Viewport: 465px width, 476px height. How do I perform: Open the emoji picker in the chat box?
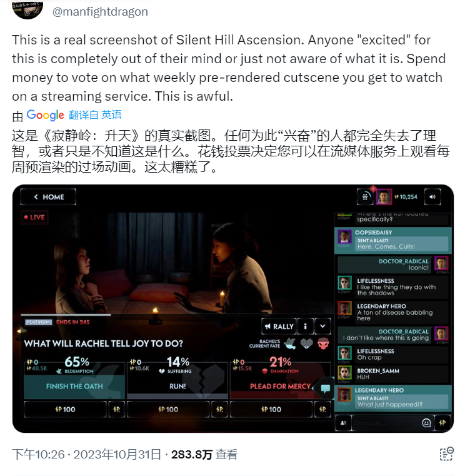pos(426,423)
